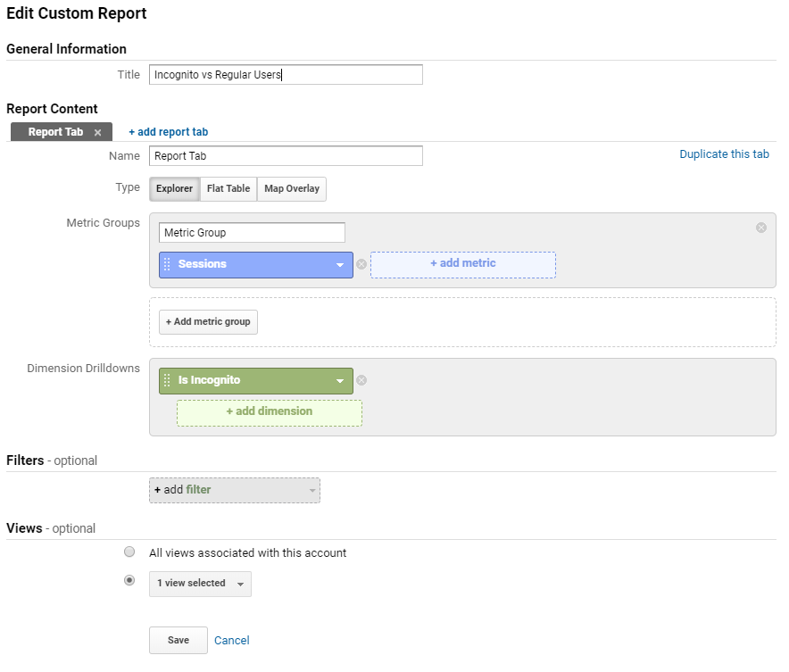Click the '+ add report tab' link

[168, 132]
